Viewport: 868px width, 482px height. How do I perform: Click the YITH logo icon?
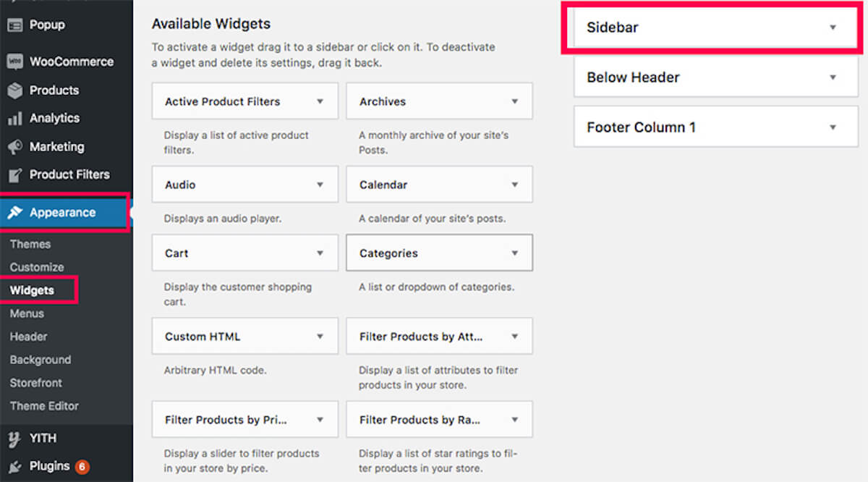tap(14, 438)
